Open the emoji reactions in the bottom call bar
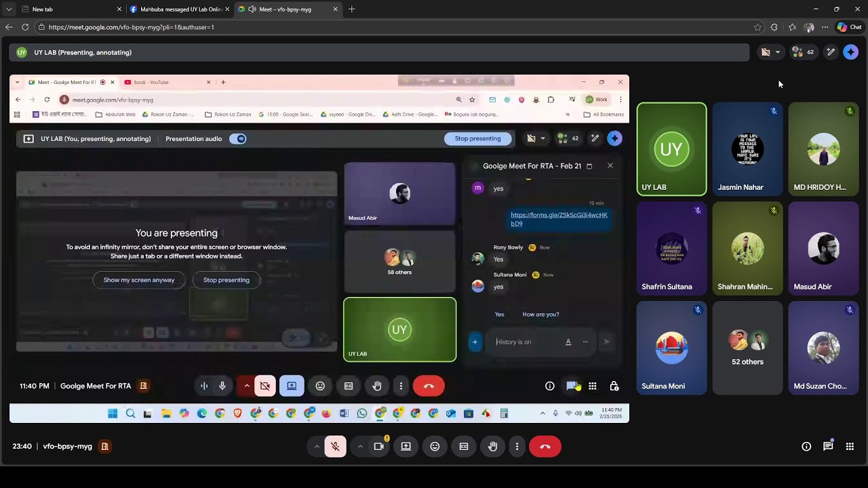 [435, 447]
